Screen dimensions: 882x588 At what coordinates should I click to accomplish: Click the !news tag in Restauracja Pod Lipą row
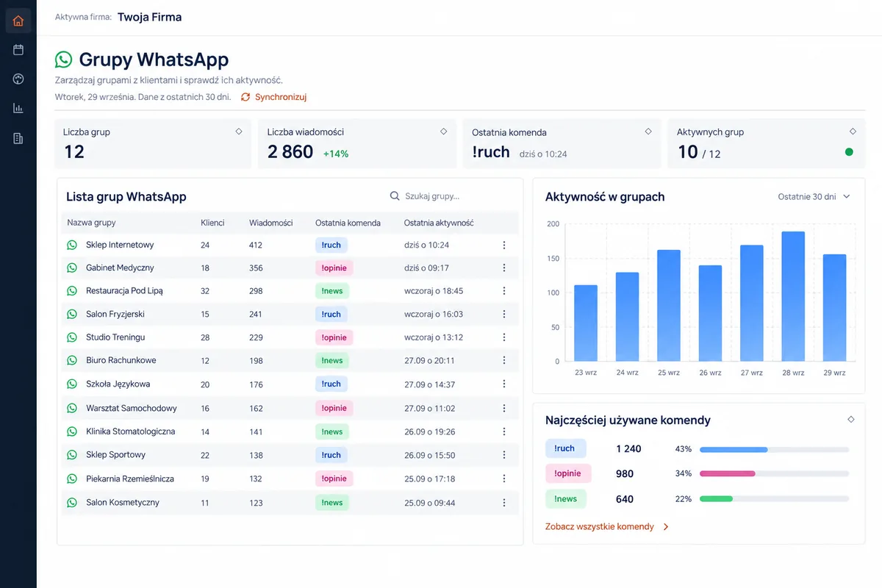[332, 290]
